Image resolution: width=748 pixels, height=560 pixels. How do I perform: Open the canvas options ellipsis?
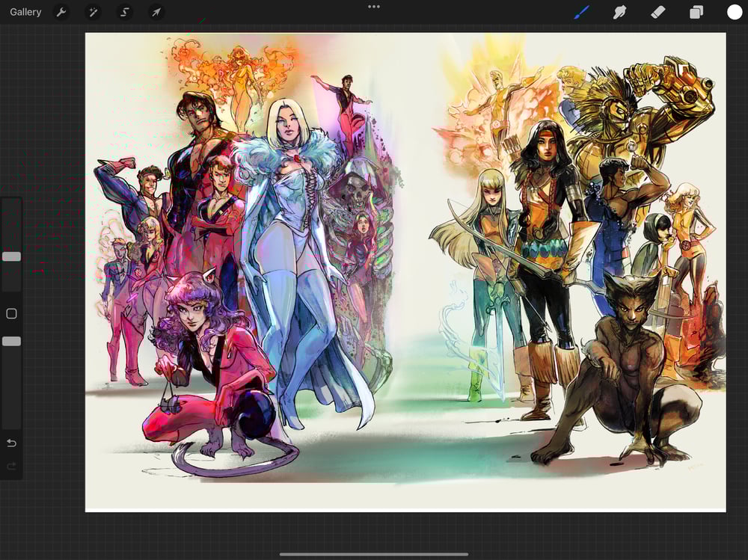pos(373,7)
